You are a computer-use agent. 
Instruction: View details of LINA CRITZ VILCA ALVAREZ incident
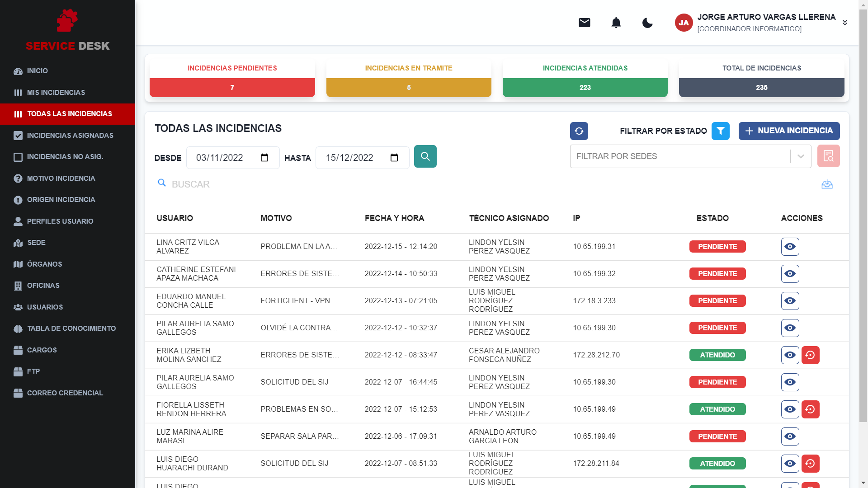(790, 247)
